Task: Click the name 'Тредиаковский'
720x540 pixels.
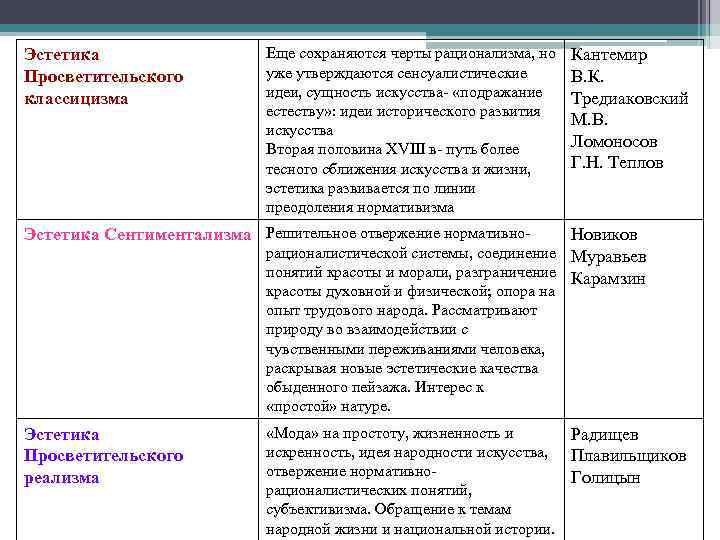Action: click(x=630, y=98)
